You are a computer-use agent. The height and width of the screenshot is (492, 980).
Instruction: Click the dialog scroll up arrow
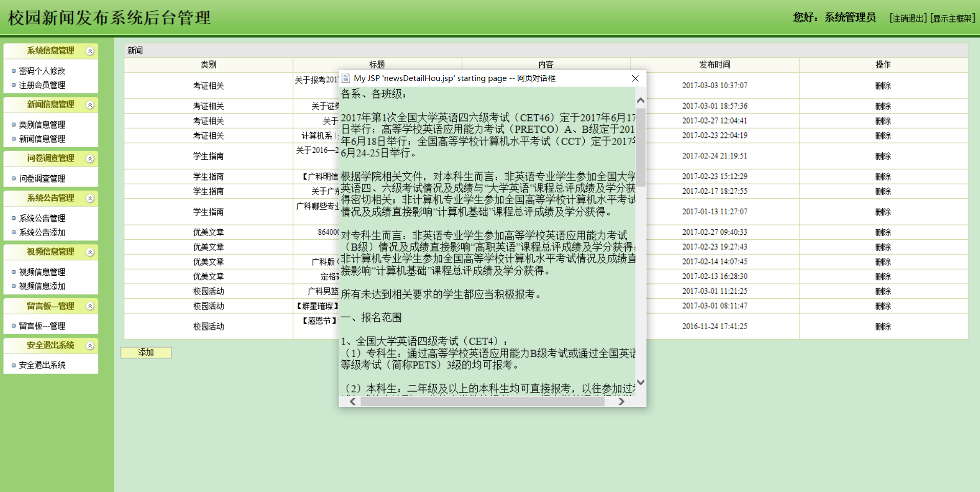[x=641, y=100]
